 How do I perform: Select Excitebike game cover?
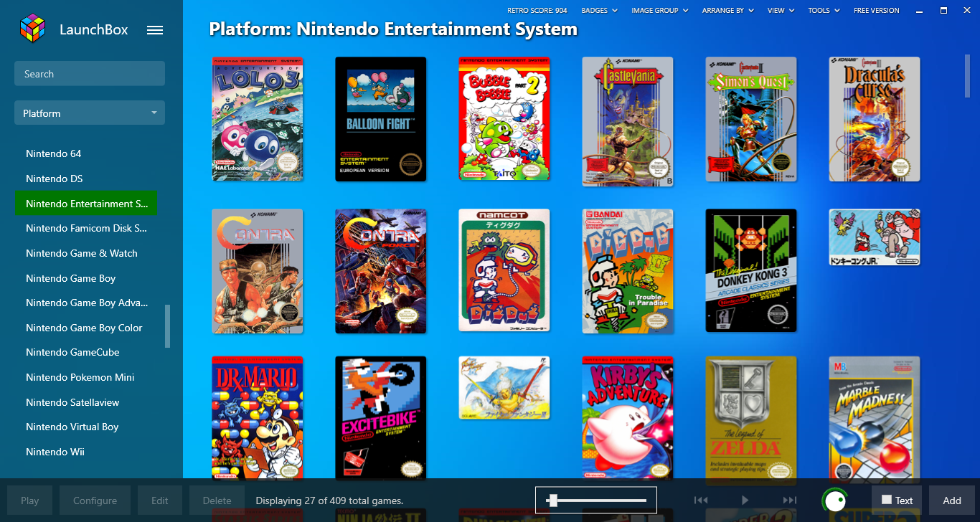point(381,418)
